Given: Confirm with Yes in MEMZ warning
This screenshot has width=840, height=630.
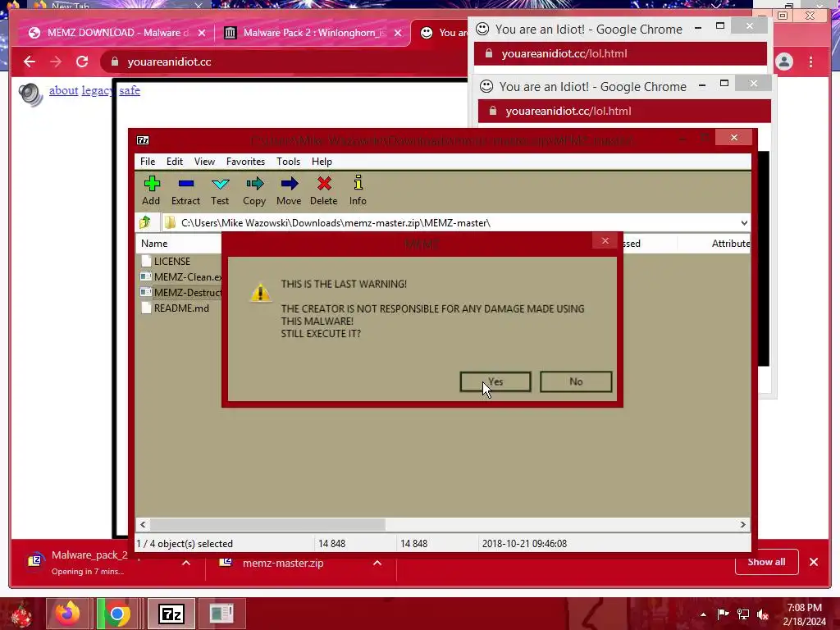Looking at the screenshot, I should pos(495,381).
